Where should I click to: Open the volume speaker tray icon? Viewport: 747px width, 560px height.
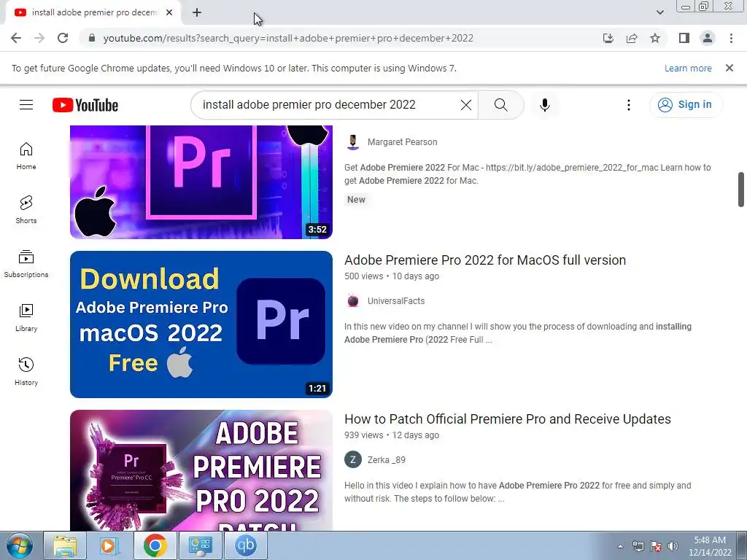(673, 546)
